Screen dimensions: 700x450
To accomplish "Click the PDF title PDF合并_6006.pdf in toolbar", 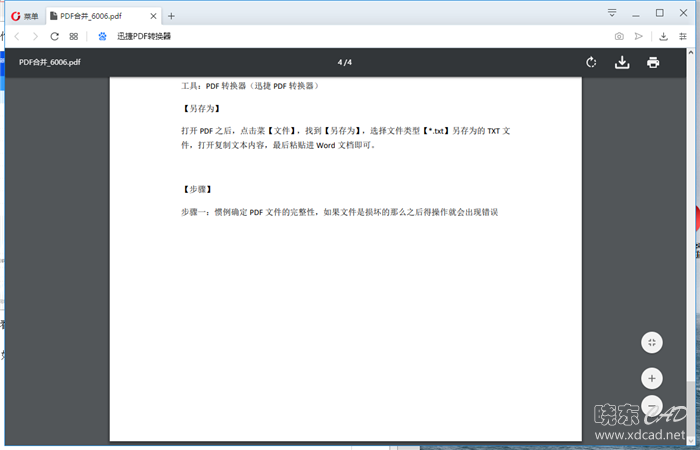I will coord(50,62).
